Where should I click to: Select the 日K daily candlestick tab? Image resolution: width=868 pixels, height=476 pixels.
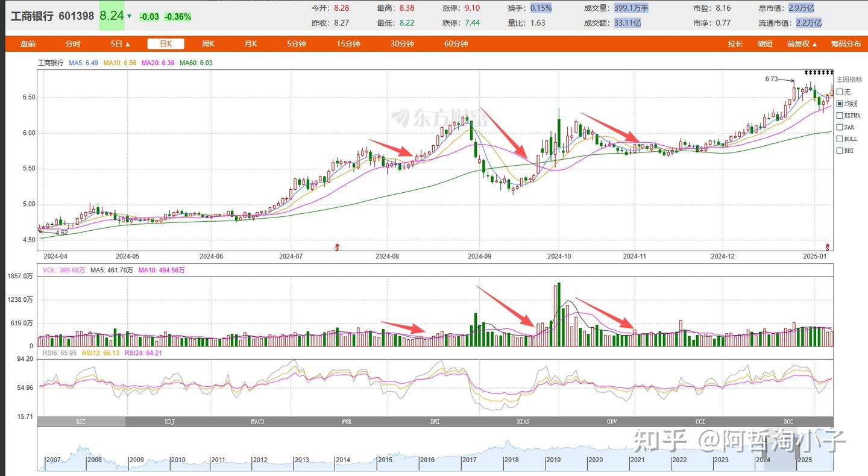pos(166,44)
